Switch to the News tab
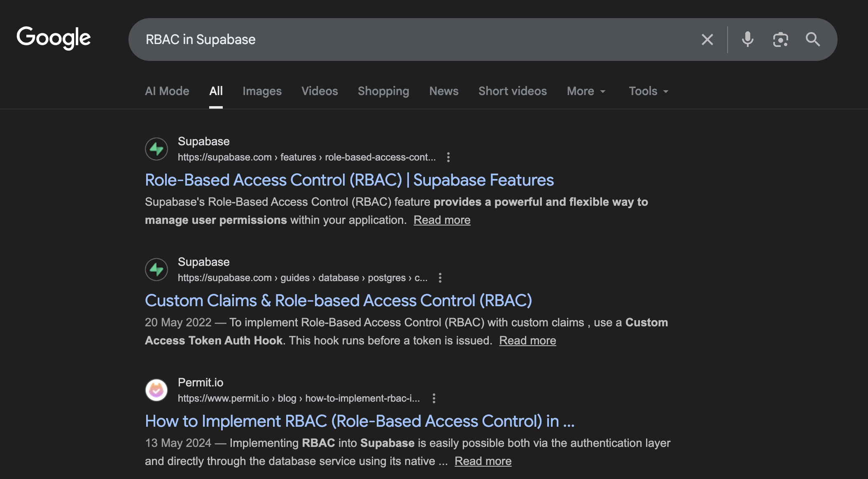Viewport: 868px width, 479px height. coord(444,91)
